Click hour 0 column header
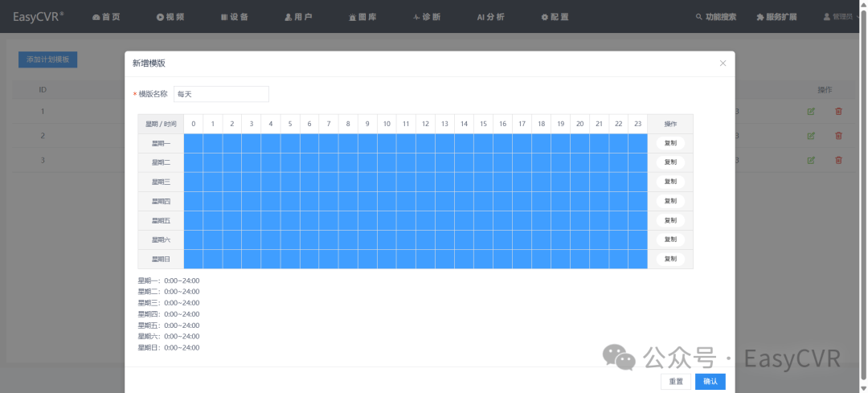The height and width of the screenshot is (393, 868). 193,124
